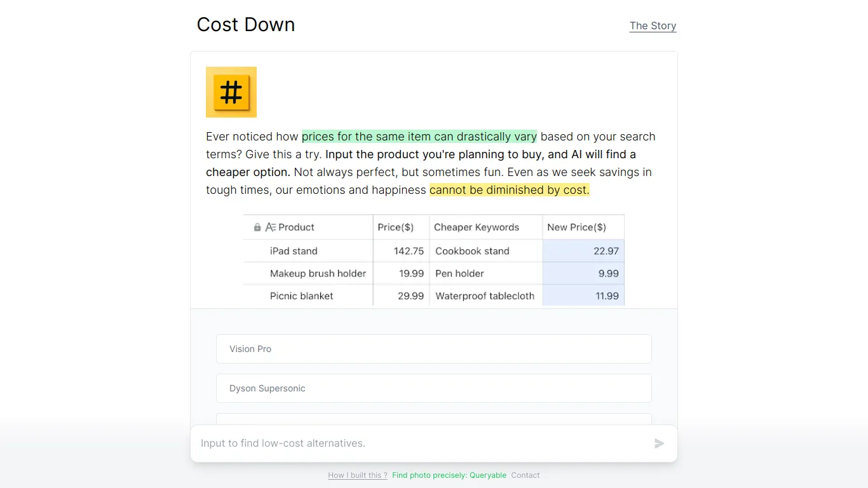Open The Story link

pos(653,26)
